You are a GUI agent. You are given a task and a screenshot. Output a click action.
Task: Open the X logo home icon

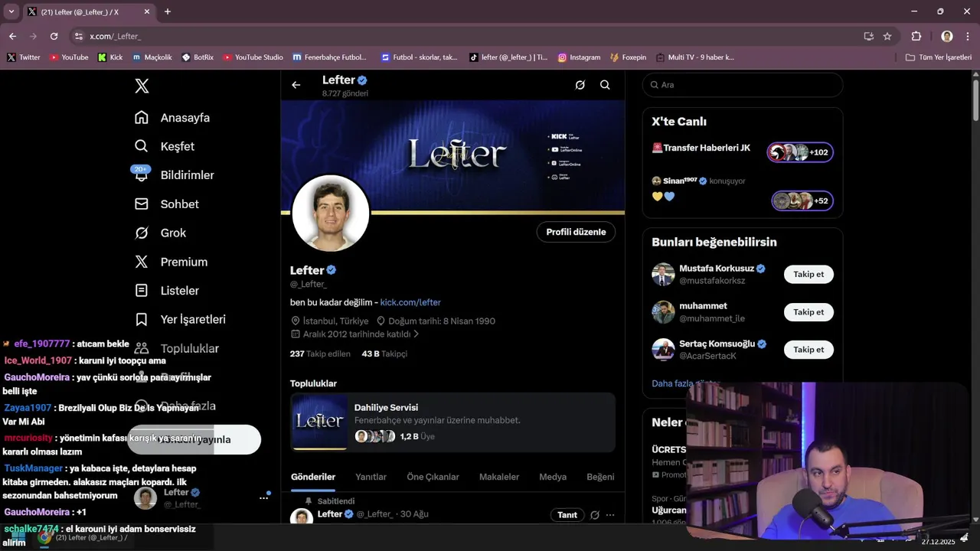[x=142, y=86]
